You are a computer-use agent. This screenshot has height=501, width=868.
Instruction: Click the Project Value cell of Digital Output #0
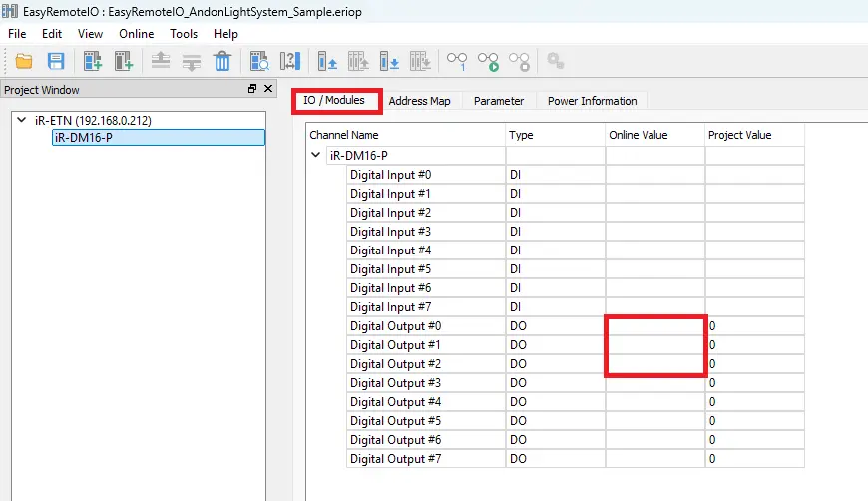(x=755, y=326)
